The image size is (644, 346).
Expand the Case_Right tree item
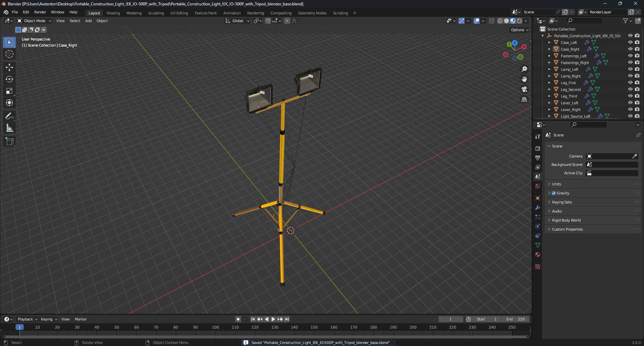click(549, 49)
